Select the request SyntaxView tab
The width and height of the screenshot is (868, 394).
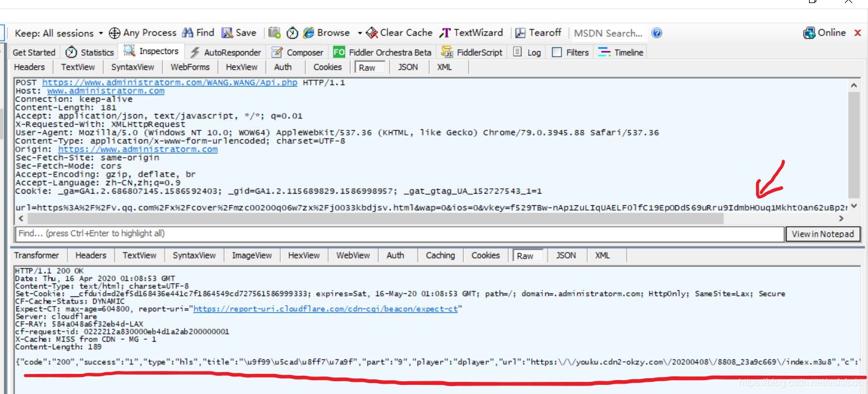(133, 67)
